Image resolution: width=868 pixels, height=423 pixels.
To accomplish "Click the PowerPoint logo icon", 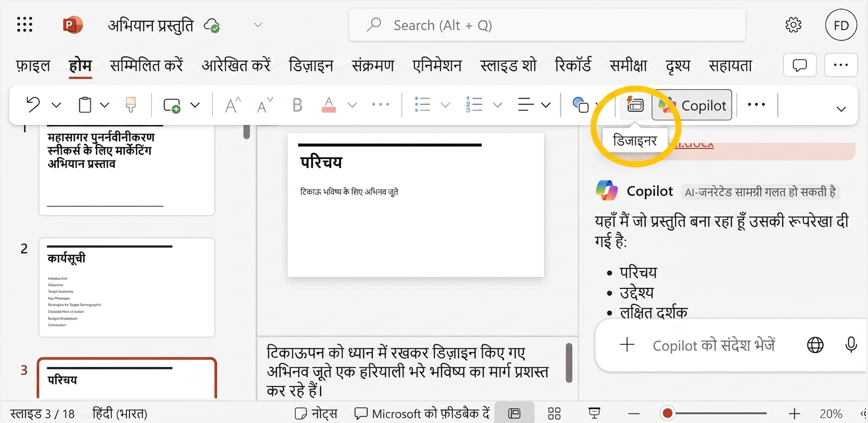I will click(x=73, y=25).
